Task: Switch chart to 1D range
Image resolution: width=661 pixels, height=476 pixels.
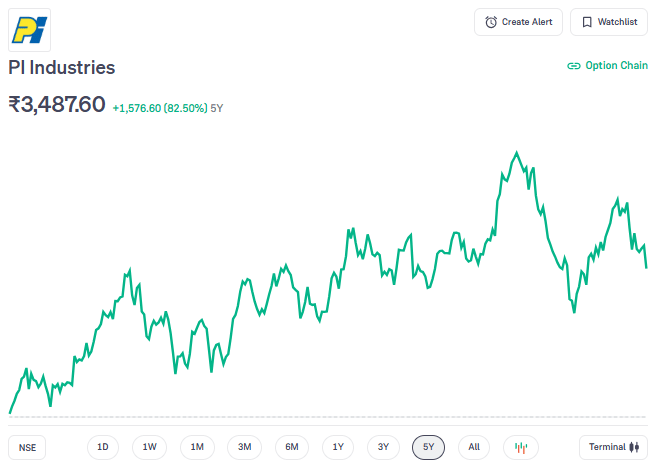Action: [103, 447]
